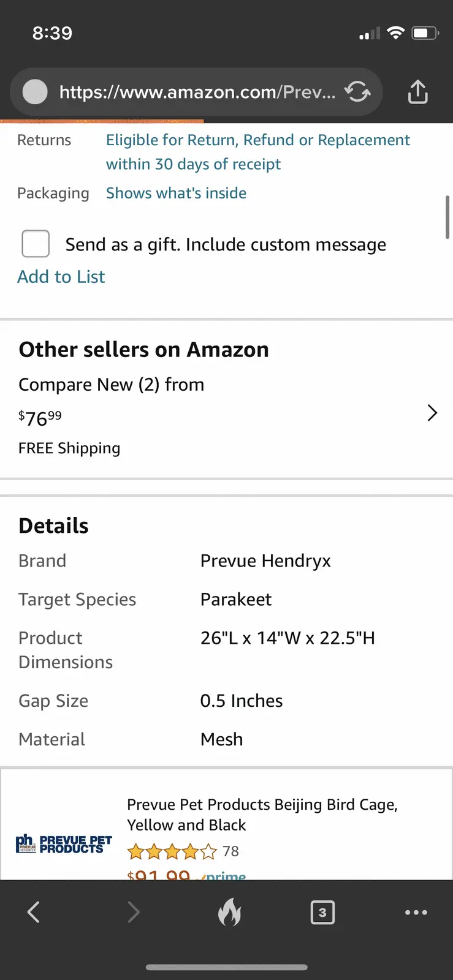
Task: Tap the gray circle icon beside URL
Action: pyautogui.click(x=35, y=92)
